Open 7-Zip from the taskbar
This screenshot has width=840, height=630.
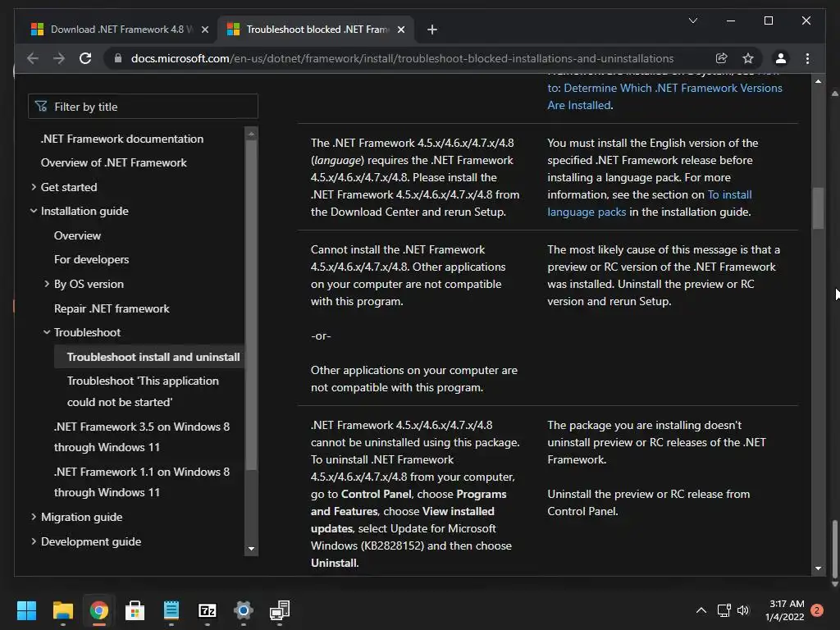click(x=208, y=610)
